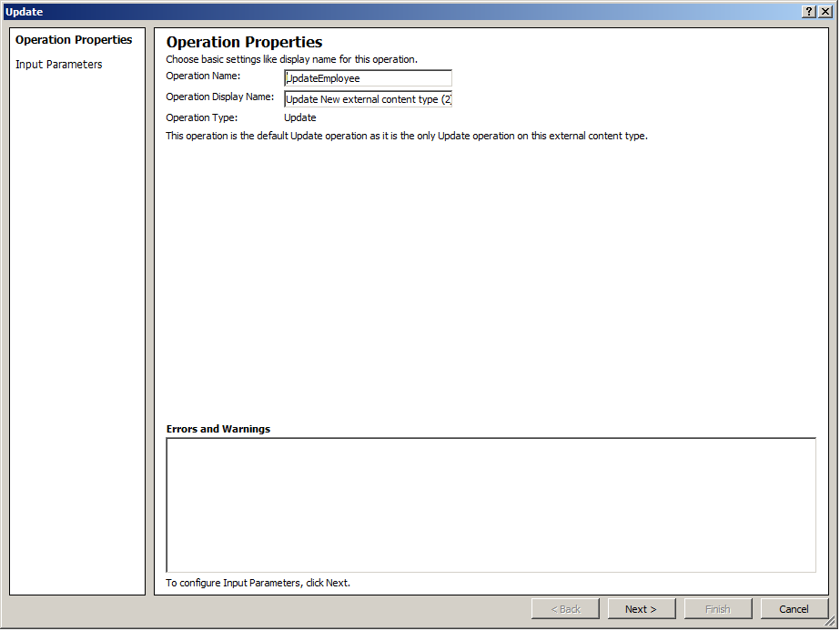Cancel the Update wizard

click(794, 609)
